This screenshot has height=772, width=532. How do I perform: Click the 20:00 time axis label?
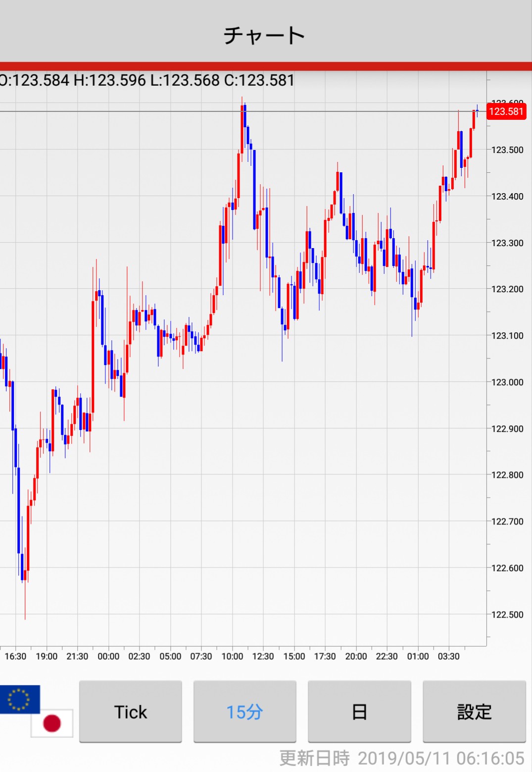pyautogui.click(x=356, y=656)
